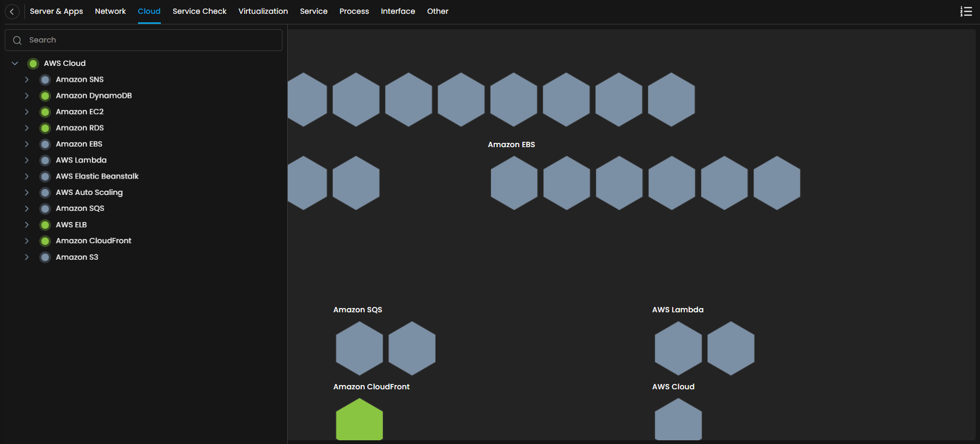Expand the AWS ELB node
The width and height of the screenshot is (980, 444).
27,225
